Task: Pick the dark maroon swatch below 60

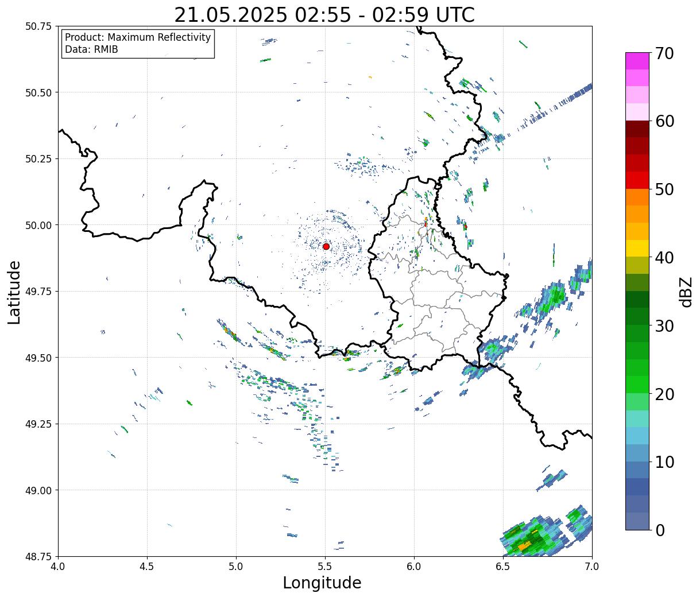Action: click(637, 129)
